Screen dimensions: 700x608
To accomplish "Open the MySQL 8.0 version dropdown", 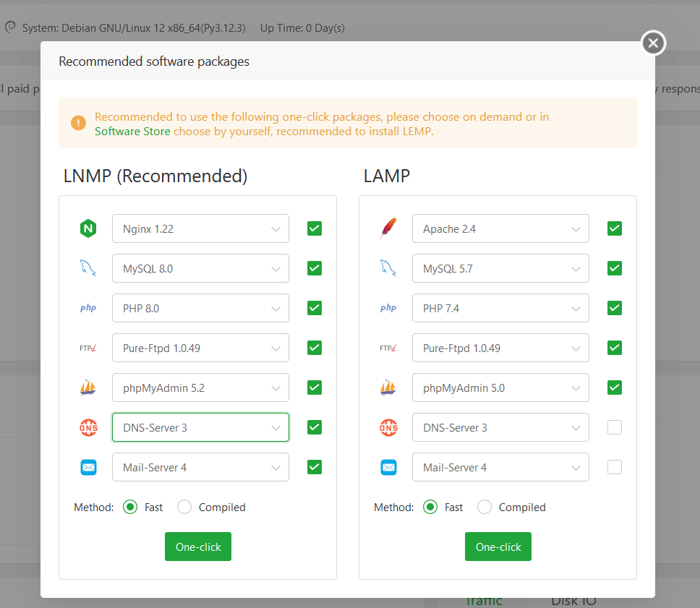I will pyautogui.click(x=200, y=268).
